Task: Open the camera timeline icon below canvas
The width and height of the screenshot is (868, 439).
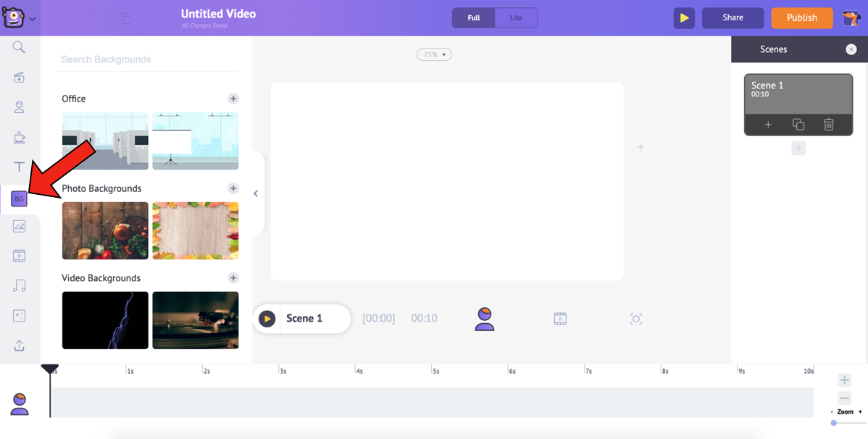Action: [x=636, y=319]
